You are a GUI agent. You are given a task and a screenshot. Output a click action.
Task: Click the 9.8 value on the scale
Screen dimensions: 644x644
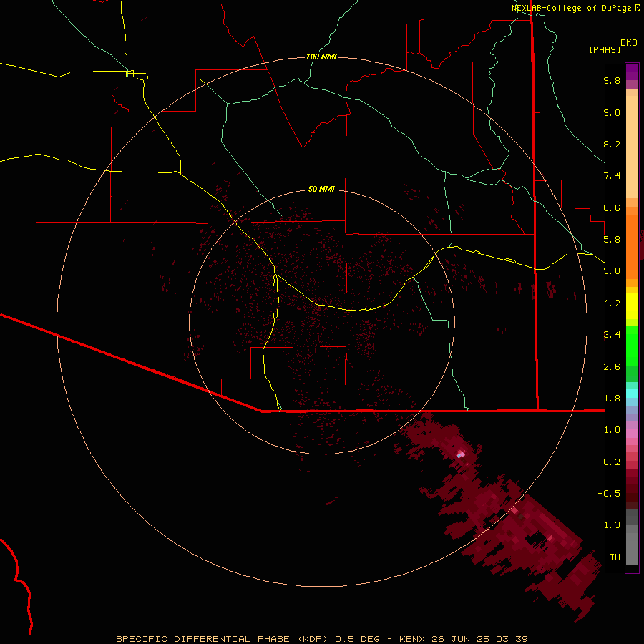pyautogui.click(x=612, y=80)
